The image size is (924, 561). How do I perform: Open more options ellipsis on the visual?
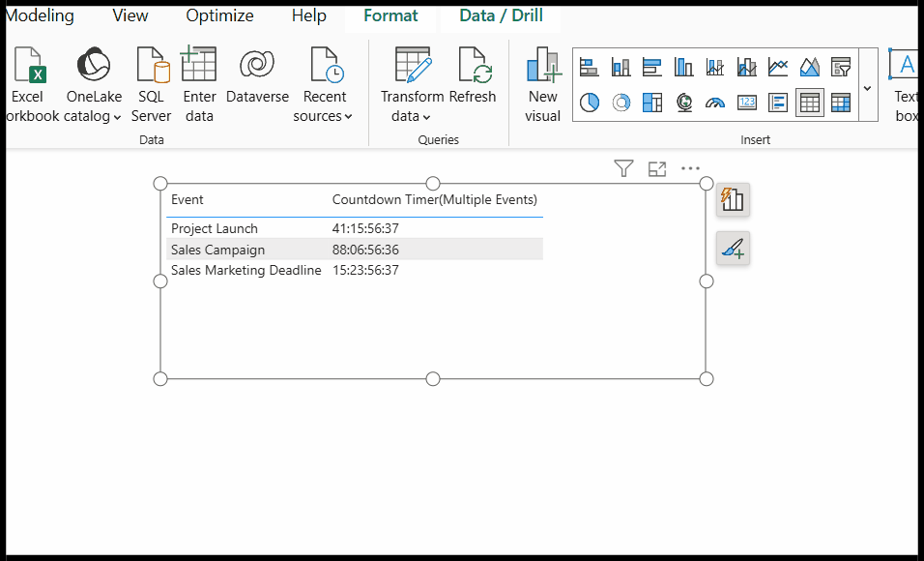pyautogui.click(x=690, y=169)
